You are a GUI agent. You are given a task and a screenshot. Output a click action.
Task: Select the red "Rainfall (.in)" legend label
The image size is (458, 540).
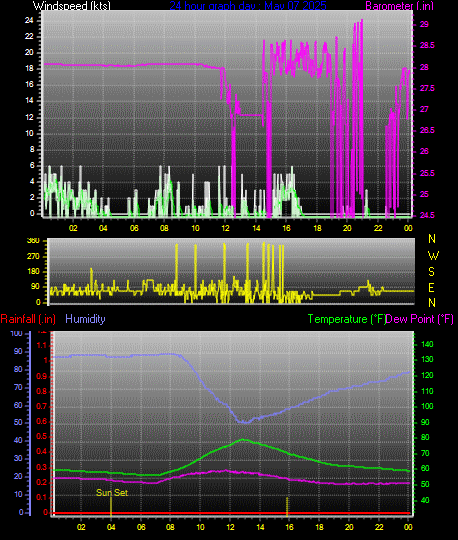coord(28,319)
